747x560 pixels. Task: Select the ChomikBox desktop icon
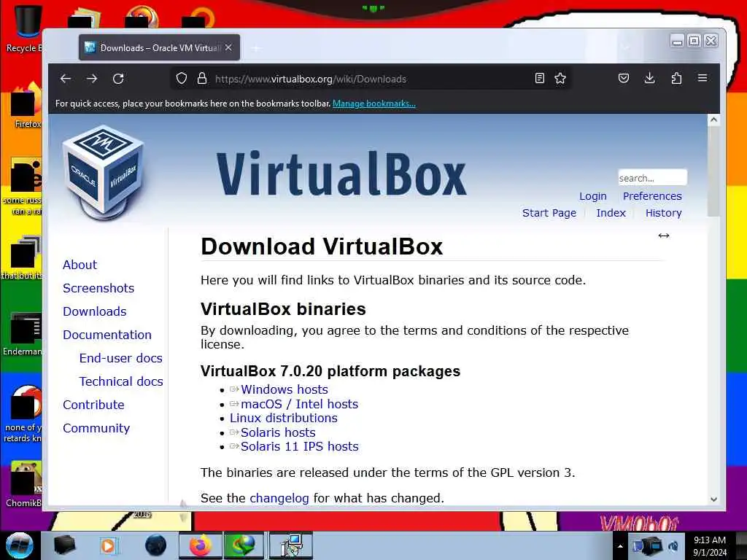(23, 485)
